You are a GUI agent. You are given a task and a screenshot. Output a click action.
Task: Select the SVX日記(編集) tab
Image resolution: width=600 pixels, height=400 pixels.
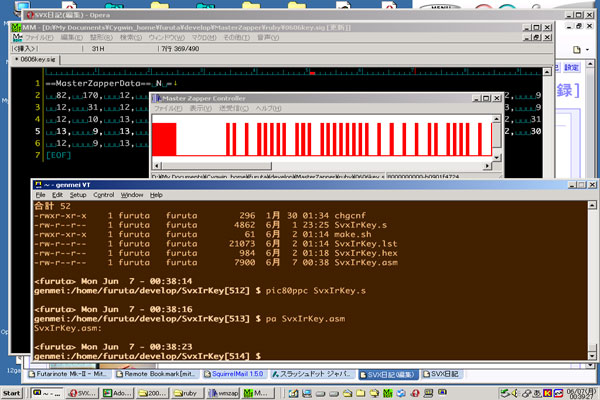click(x=386, y=374)
